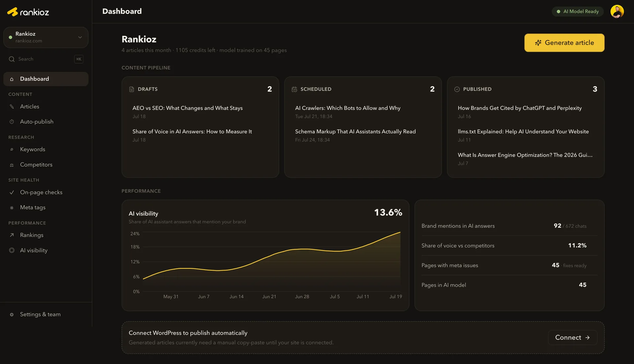Click the rankioz logo icon

(13, 12)
